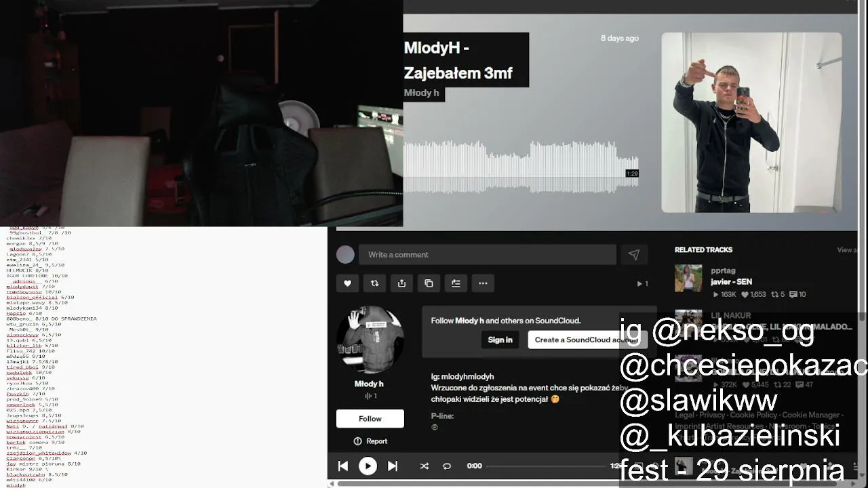The image size is (868, 488).
Task: Open the share icon below the comment box
Action: [401, 283]
